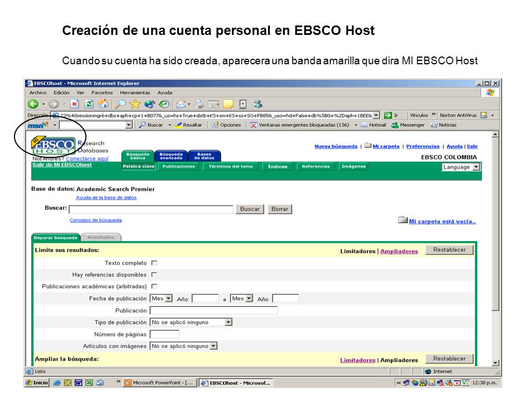This screenshot has height=399, width=532.
Task: Open the Nueva búsqueda link
Action: [336, 146]
